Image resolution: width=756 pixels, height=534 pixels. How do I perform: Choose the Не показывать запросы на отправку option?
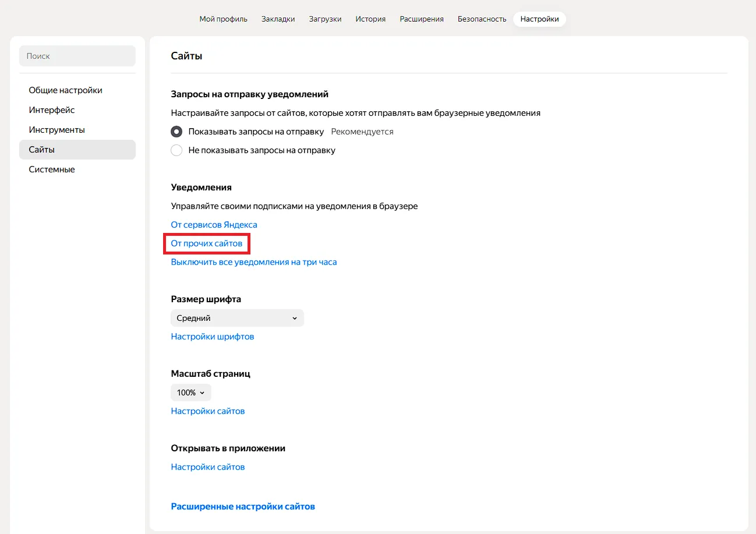click(x=176, y=150)
